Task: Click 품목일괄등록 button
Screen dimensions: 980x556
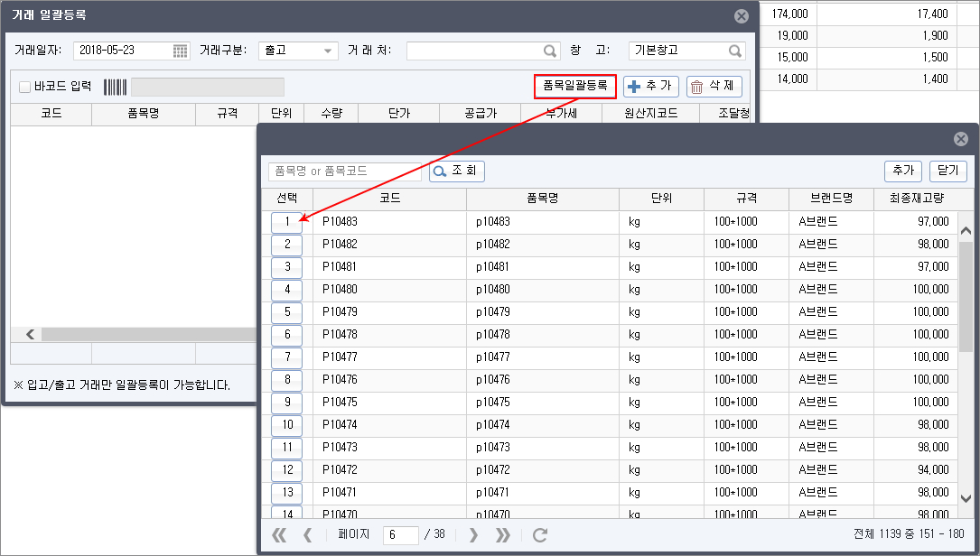Action: (x=575, y=87)
